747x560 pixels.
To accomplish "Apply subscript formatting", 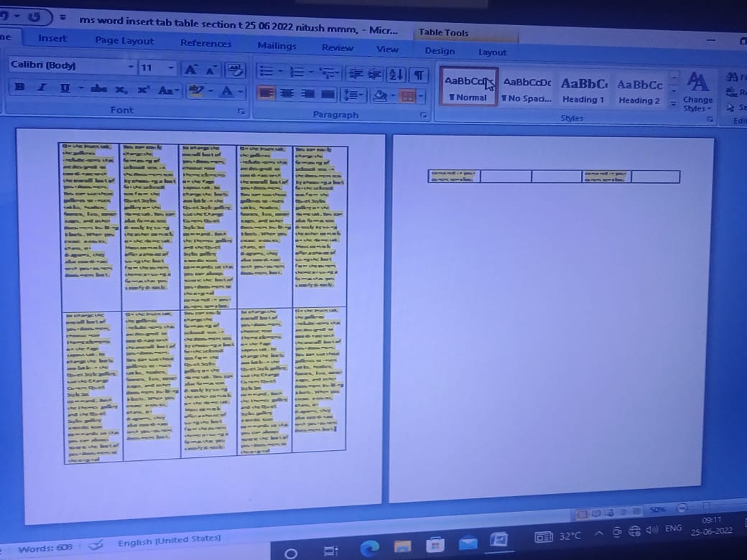I will (x=121, y=90).
